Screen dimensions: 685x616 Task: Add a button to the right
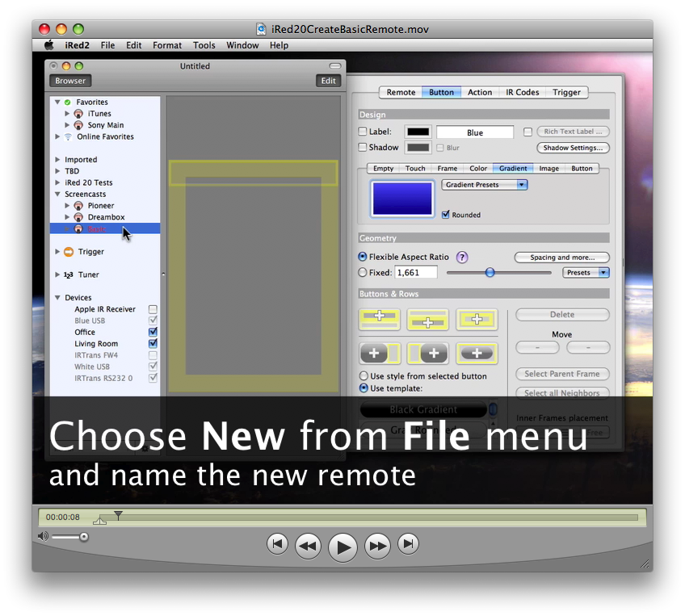coord(427,353)
